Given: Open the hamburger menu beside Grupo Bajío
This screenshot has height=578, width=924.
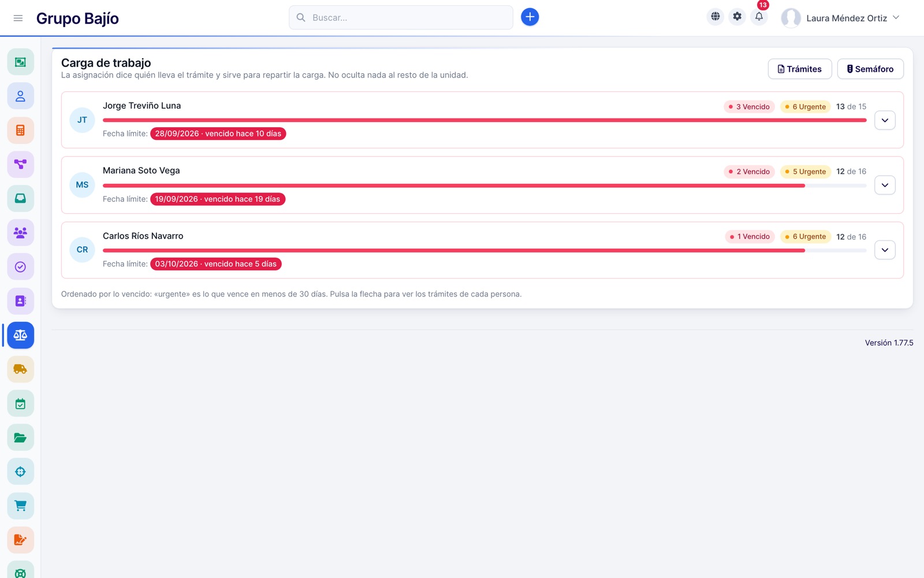Looking at the screenshot, I should (18, 18).
